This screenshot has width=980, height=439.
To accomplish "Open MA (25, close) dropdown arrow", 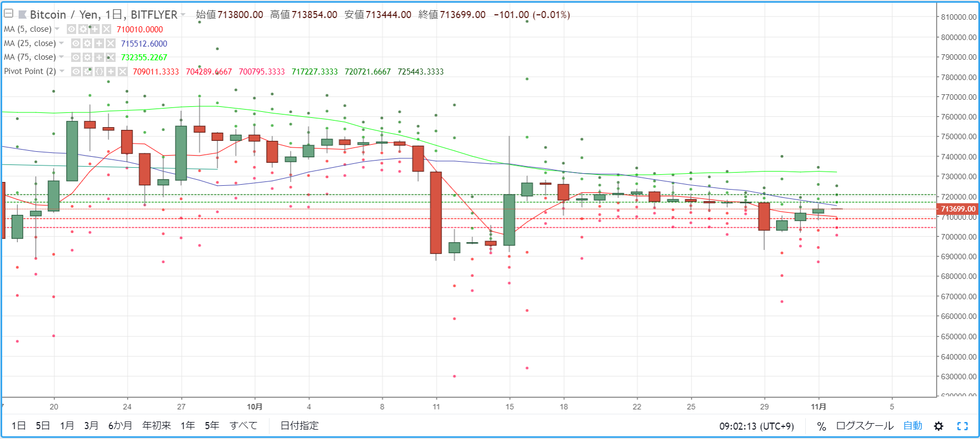I will pyautogui.click(x=61, y=43).
